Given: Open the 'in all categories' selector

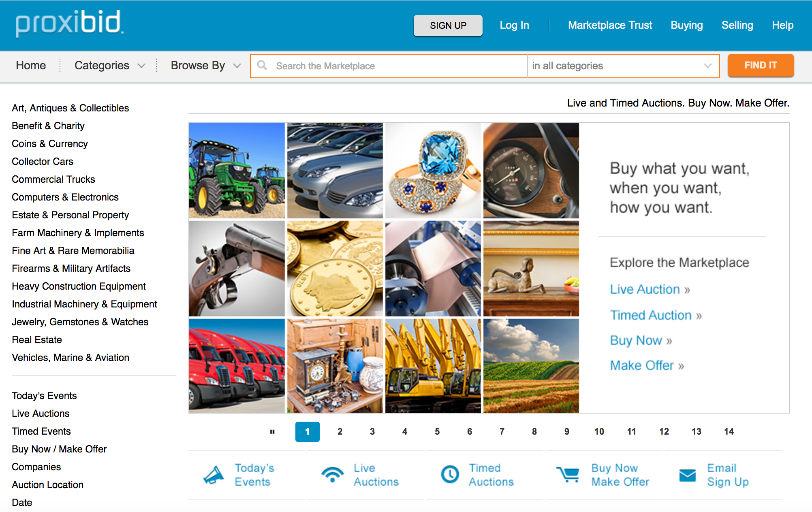Looking at the screenshot, I should click(x=623, y=66).
